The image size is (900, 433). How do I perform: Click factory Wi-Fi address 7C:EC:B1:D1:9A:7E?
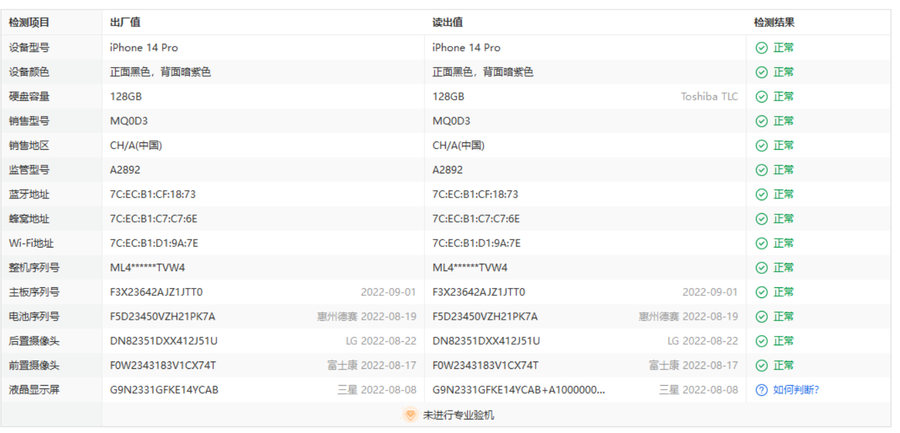(x=154, y=243)
